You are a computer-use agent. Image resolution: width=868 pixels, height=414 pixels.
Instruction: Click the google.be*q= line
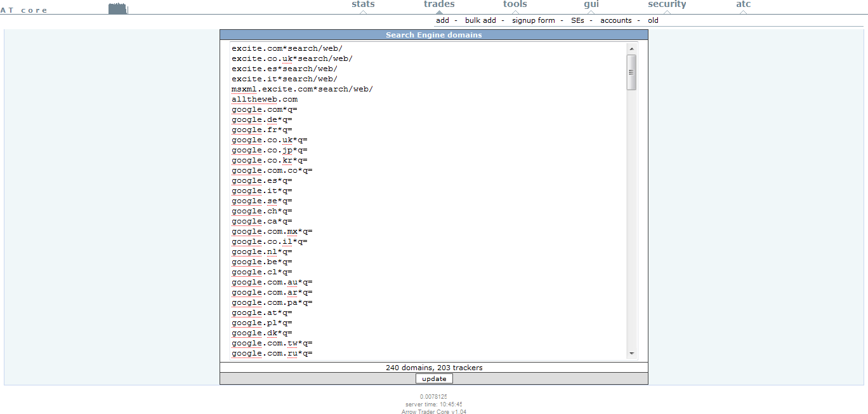pyautogui.click(x=262, y=262)
